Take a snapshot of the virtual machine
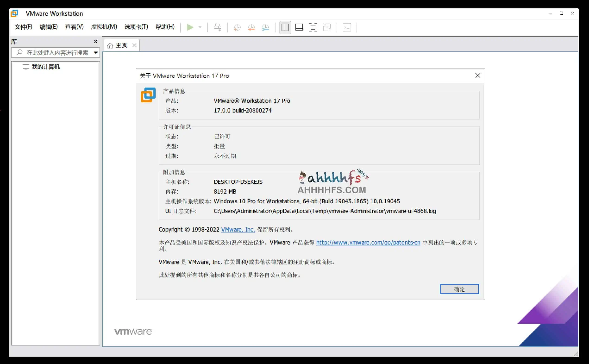The width and height of the screenshot is (589, 364). tap(237, 27)
